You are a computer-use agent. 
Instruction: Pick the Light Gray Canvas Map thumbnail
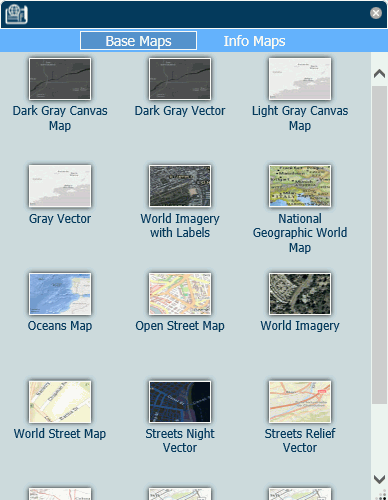point(300,79)
